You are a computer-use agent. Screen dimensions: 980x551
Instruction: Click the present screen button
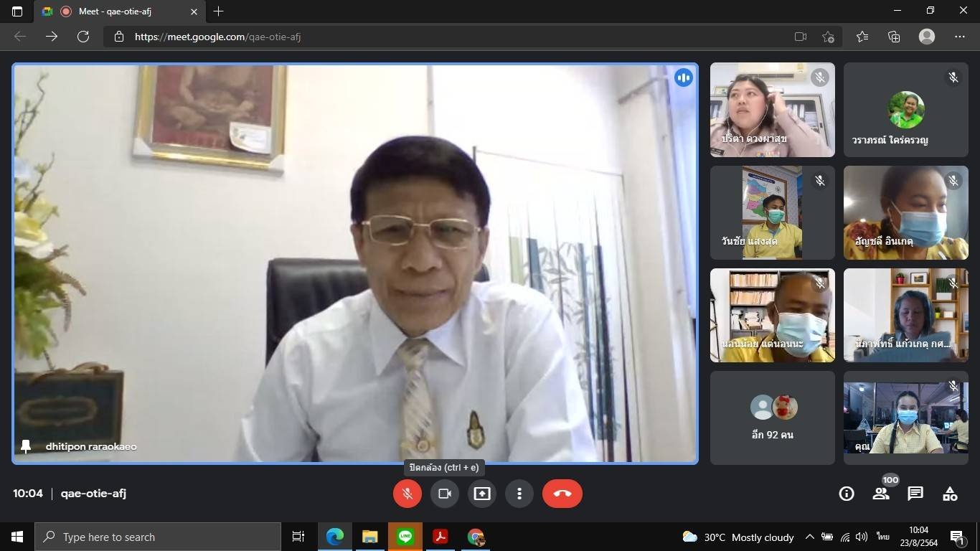[481, 494]
